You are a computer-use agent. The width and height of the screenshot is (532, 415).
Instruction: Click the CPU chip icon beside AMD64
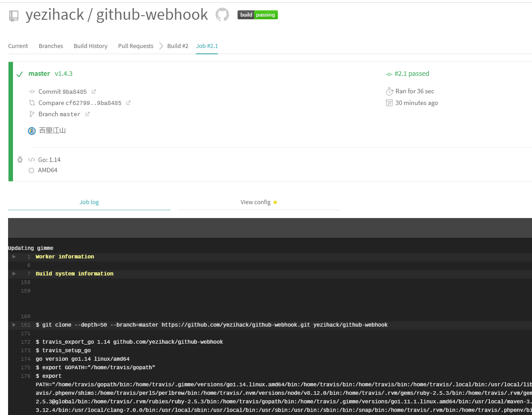click(31, 170)
